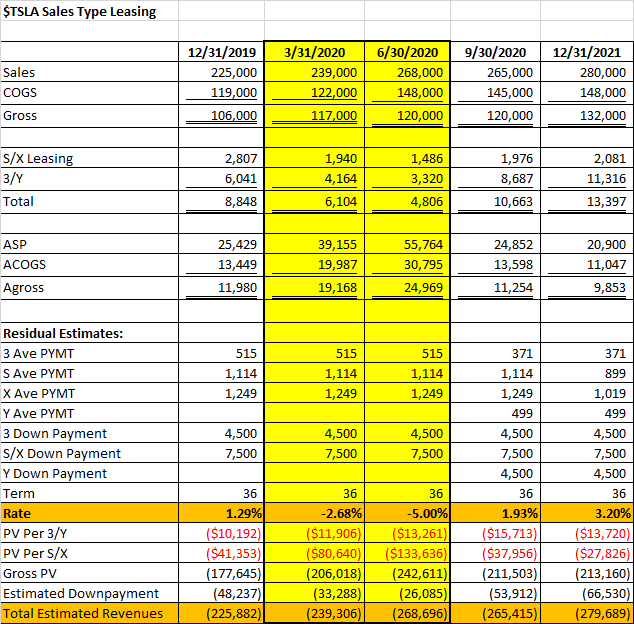Select Gross value 117,000
The height and width of the screenshot is (624, 634).
click(x=334, y=116)
